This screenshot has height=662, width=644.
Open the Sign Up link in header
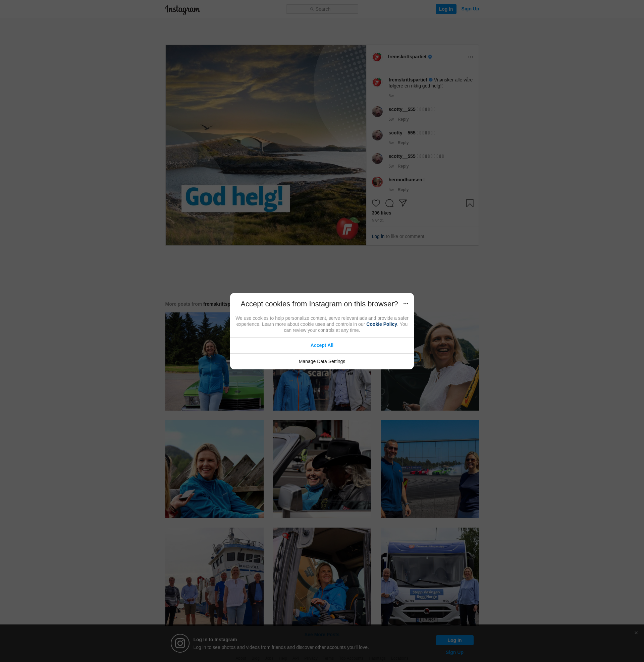coord(470,9)
